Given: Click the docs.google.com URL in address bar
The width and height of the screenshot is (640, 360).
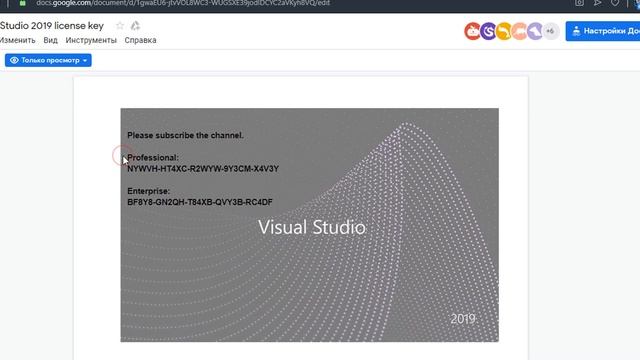Looking at the screenshot, I should click(183, 3).
